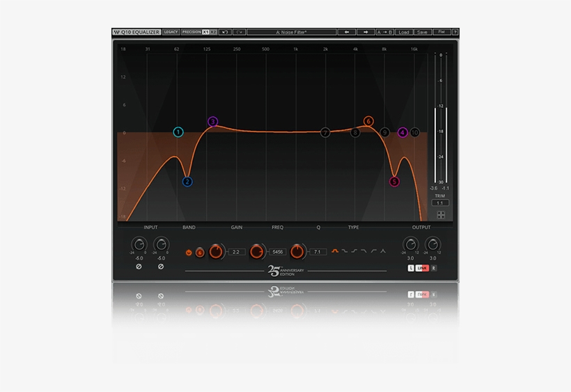Select band 4 node on the EQ graph
571x392 pixels.
pos(402,132)
